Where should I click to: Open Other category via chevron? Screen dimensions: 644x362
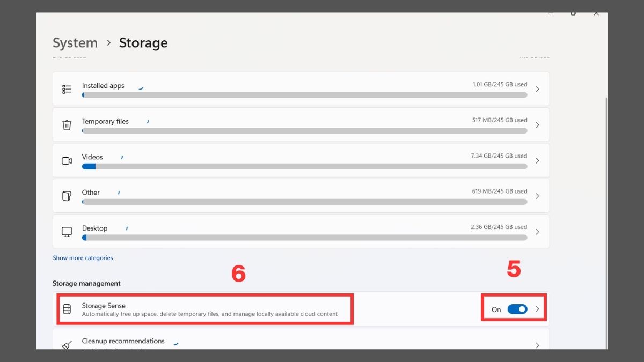click(537, 196)
